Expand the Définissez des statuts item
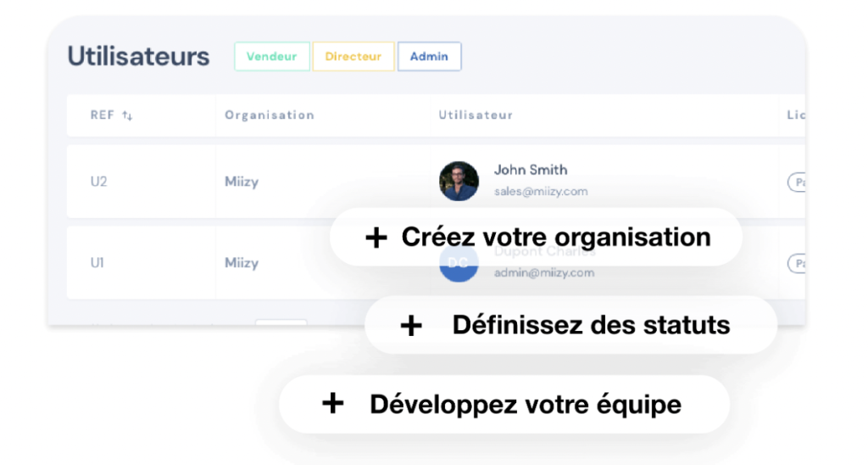This screenshot has width=868, height=465. click(590, 325)
